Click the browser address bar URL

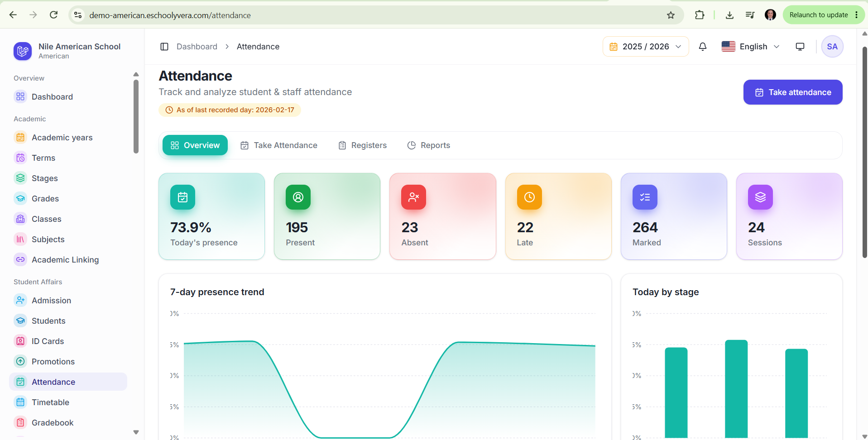click(170, 15)
